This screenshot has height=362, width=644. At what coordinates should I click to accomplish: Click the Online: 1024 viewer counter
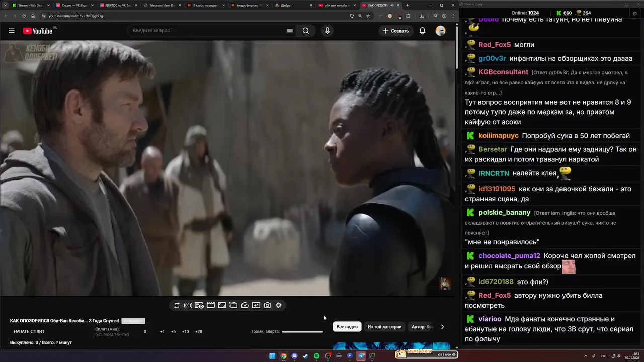525,13
